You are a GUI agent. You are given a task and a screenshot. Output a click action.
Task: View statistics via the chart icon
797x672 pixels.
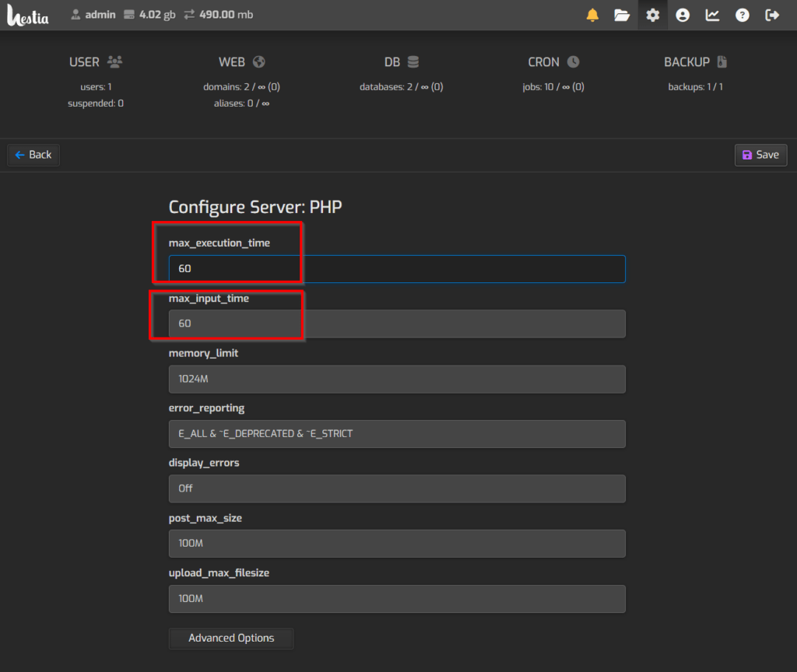711,14
